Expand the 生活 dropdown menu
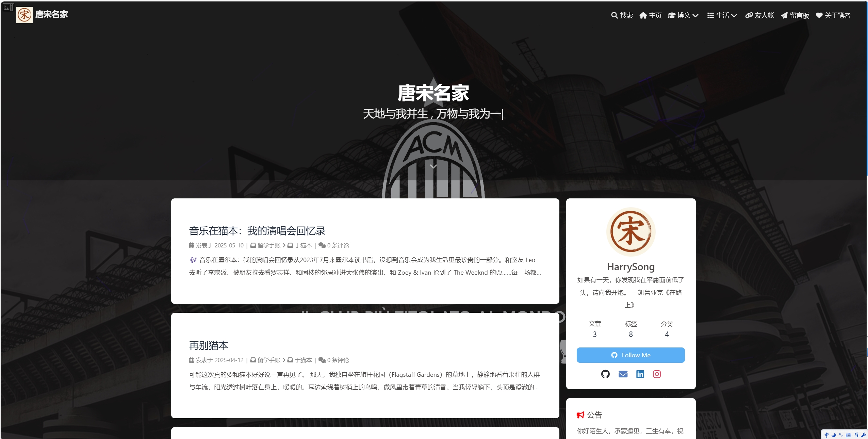868x439 pixels. point(722,15)
